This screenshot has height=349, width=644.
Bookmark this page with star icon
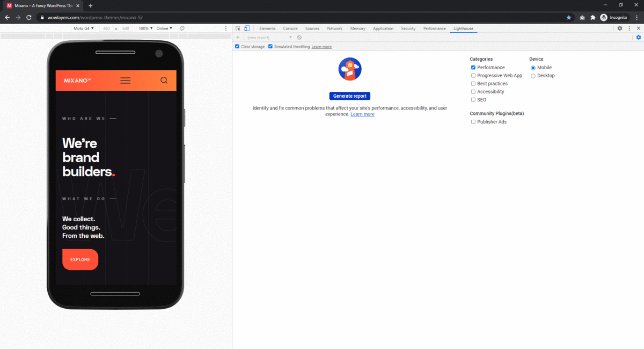[569, 17]
